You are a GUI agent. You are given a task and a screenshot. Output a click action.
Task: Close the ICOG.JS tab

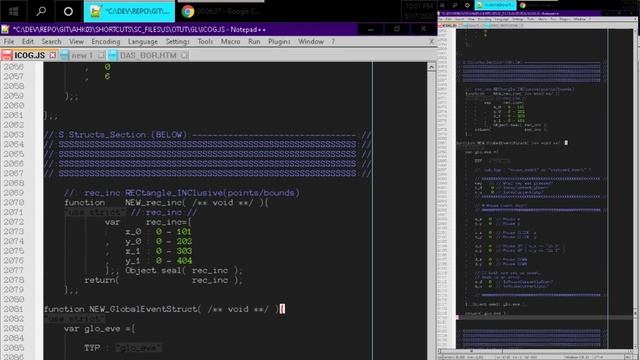click(53, 55)
